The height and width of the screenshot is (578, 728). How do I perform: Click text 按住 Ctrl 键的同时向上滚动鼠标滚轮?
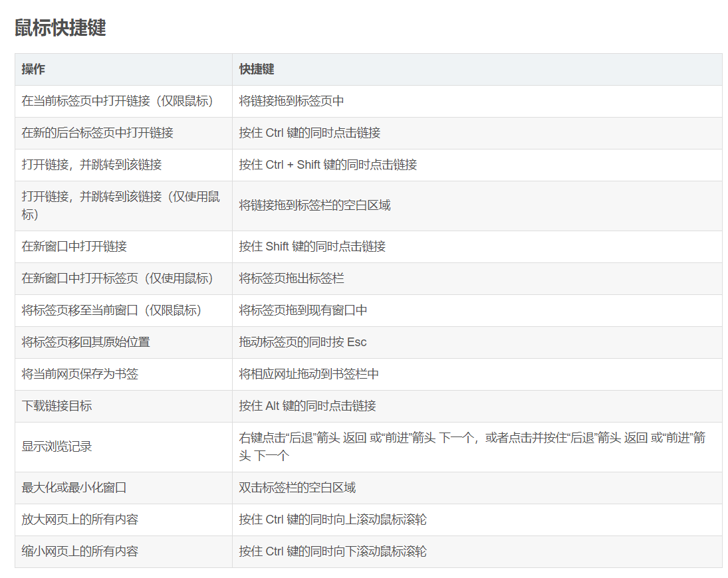[x=333, y=520]
